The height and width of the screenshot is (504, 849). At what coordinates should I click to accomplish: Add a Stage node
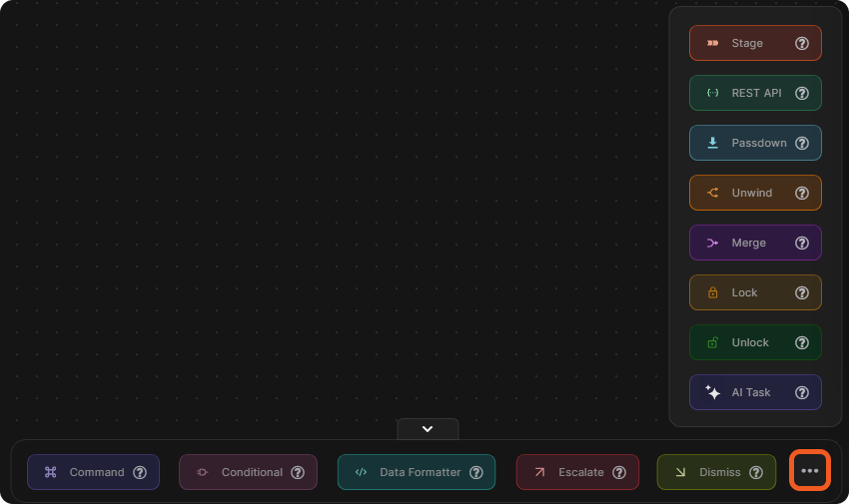point(755,43)
